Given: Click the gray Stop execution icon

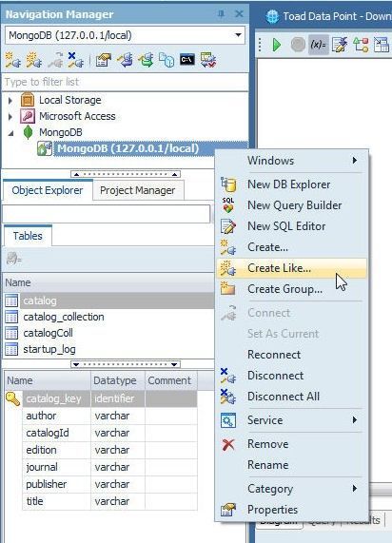Looking at the screenshot, I should (x=298, y=45).
